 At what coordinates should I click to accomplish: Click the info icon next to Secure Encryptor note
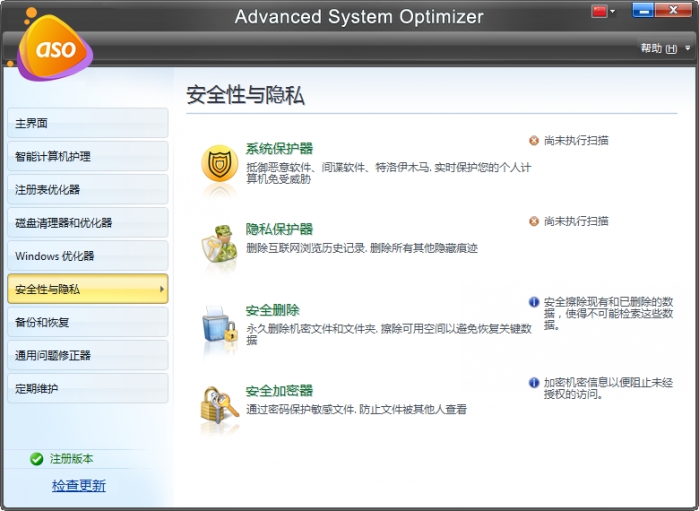pos(534,383)
